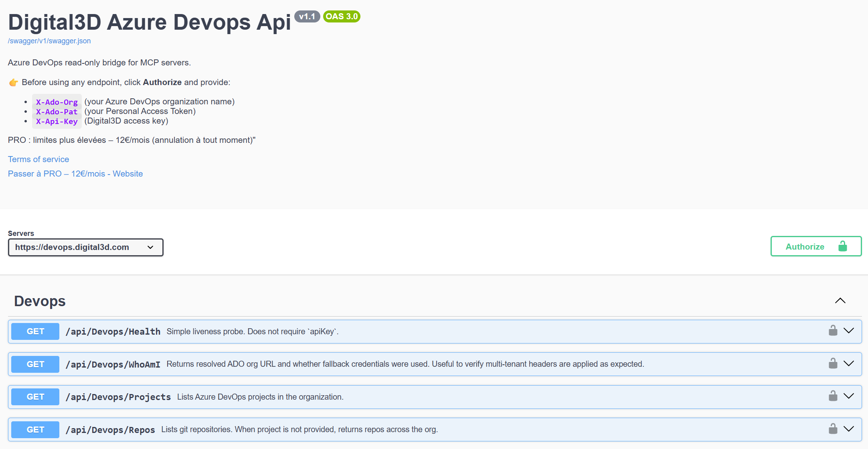Click GET badge on the Projects endpoint
Viewport: 868px width, 449px height.
35,396
